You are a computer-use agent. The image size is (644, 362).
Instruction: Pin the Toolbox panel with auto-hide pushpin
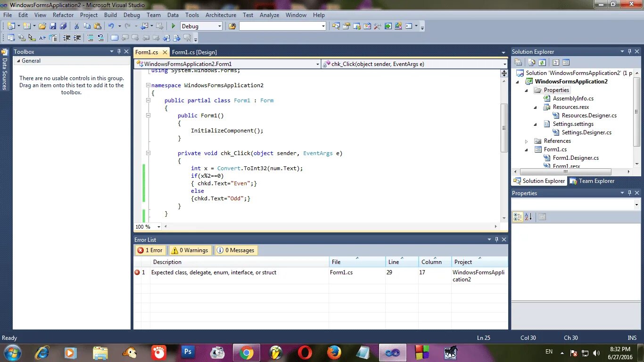(119, 51)
